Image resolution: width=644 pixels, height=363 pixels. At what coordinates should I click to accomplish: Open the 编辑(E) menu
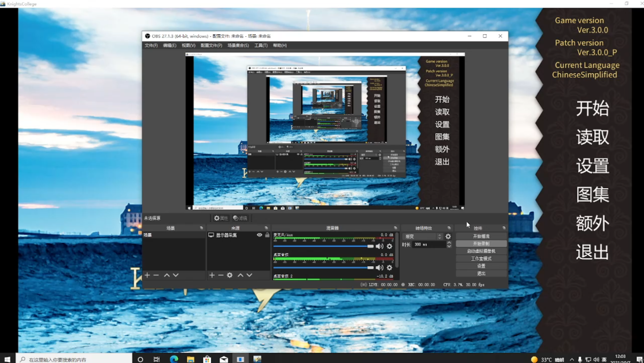tap(169, 45)
